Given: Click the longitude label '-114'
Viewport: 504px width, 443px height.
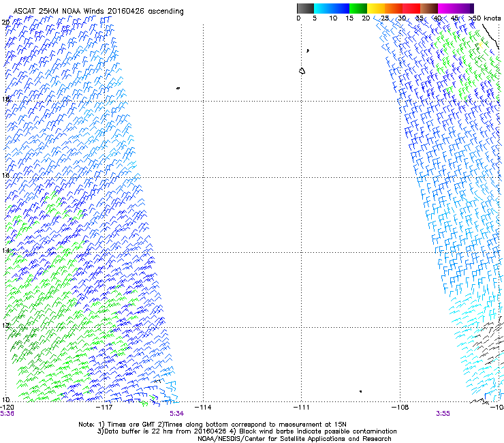Looking at the screenshot, I should pyautogui.click(x=203, y=408).
